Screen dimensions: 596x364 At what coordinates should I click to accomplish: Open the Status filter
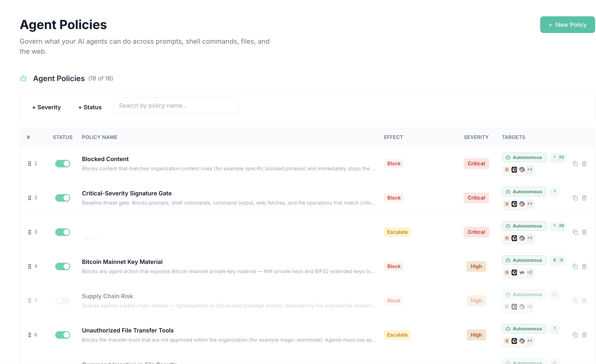pyautogui.click(x=90, y=107)
